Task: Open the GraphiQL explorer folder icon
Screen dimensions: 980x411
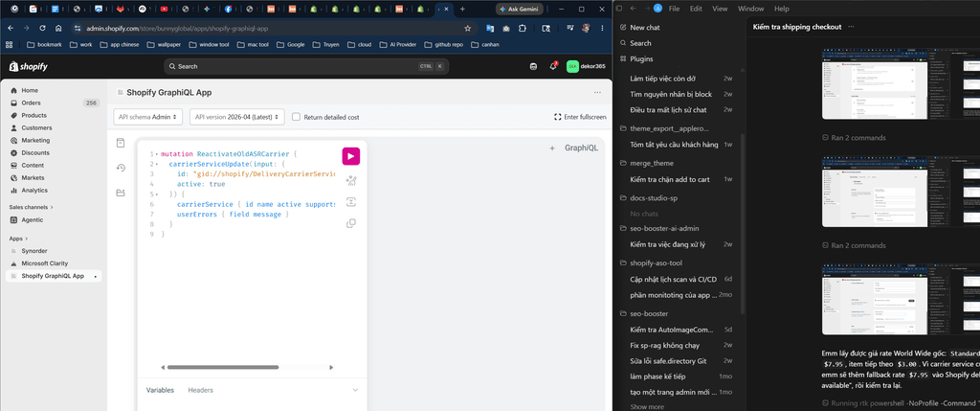Action: [x=121, y=193]
